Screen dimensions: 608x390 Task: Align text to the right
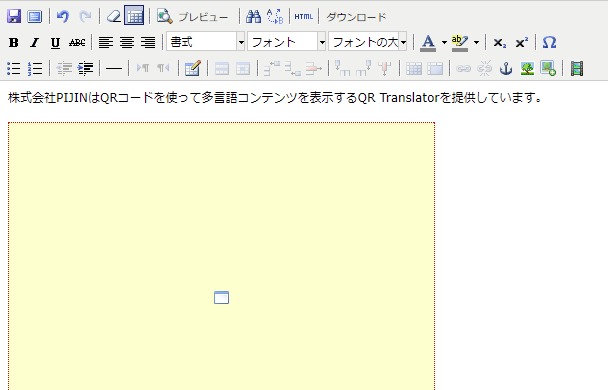148,42
